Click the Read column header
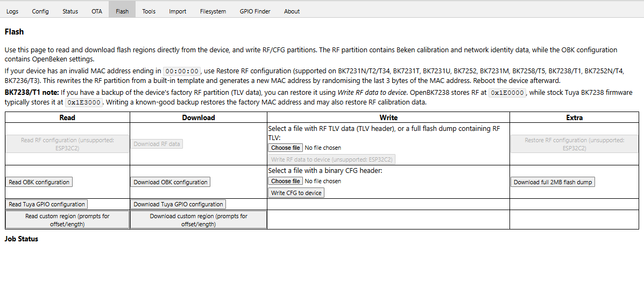Image resolution: width=644 pixels, height=292 pixels. coord(67,117)
